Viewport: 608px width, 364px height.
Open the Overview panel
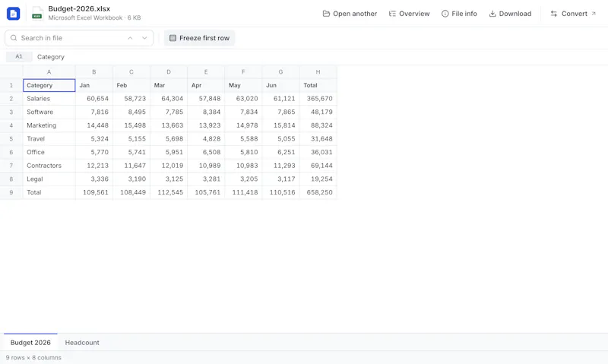coord(409,14)
